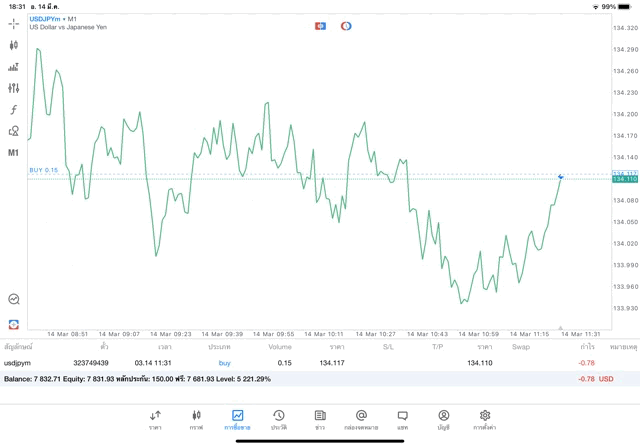
Task: Open the การตั้งค่า settings tab
Action: click(x=485, y=420)
